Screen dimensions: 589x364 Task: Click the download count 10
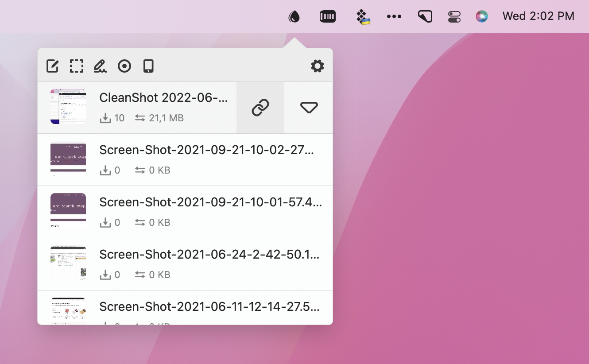(119, 118)
